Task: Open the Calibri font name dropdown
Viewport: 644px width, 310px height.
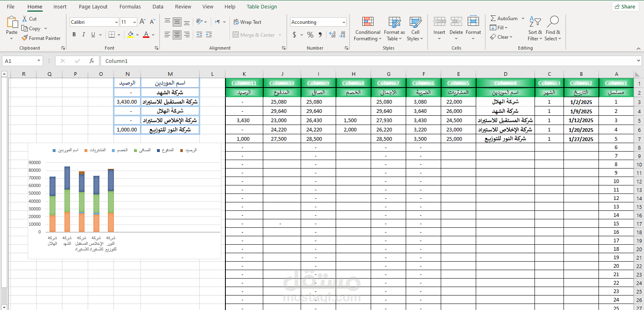Action: 116,22
